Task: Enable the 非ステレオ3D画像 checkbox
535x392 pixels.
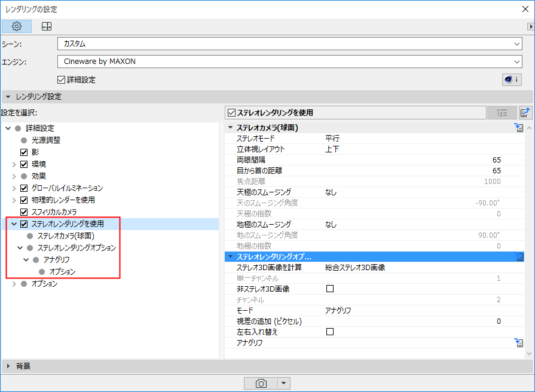Action: coord(330,289)
